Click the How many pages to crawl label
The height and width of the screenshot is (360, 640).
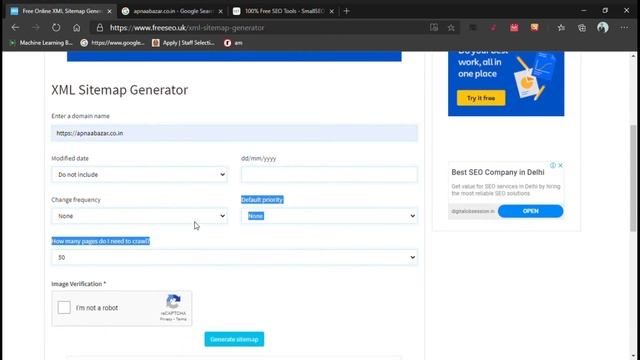click(x=101, y=241)
